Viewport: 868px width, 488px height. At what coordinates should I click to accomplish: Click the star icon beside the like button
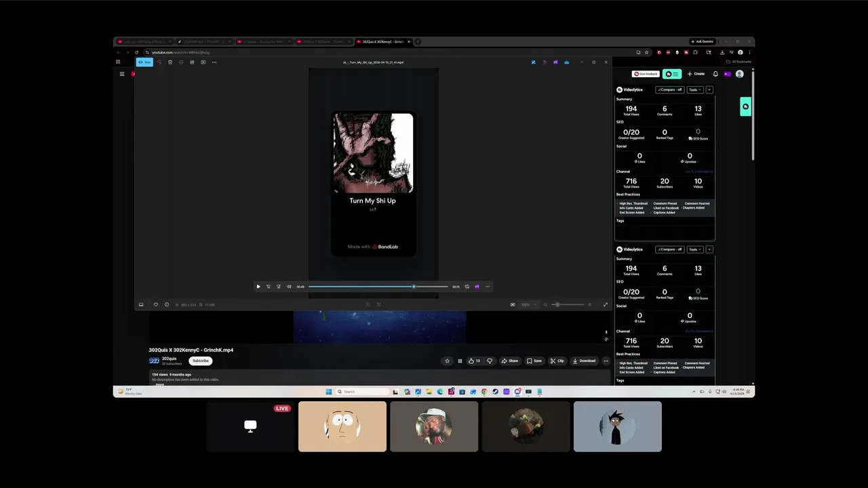point(447,361)
